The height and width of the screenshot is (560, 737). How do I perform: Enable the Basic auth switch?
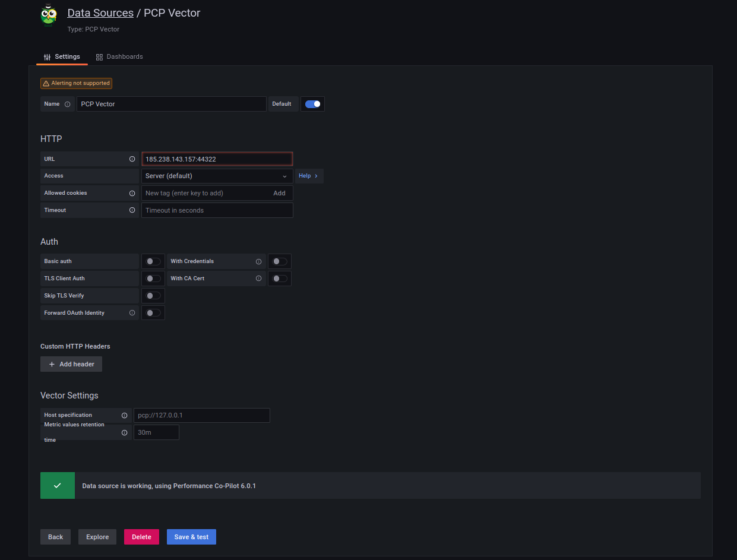tap(153, 261)
